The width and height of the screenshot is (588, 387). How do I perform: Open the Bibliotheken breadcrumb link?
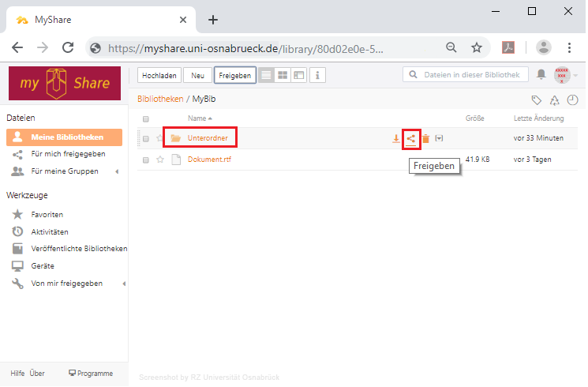point(160,99)
